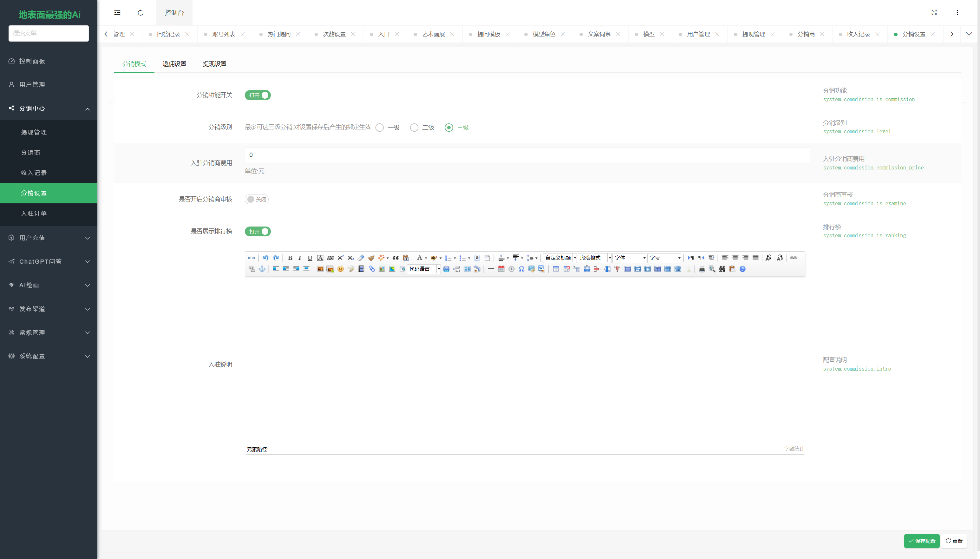The image size is (980, 559).
Task: Click the paperclip attachment icon
Action: pos(371,269)
